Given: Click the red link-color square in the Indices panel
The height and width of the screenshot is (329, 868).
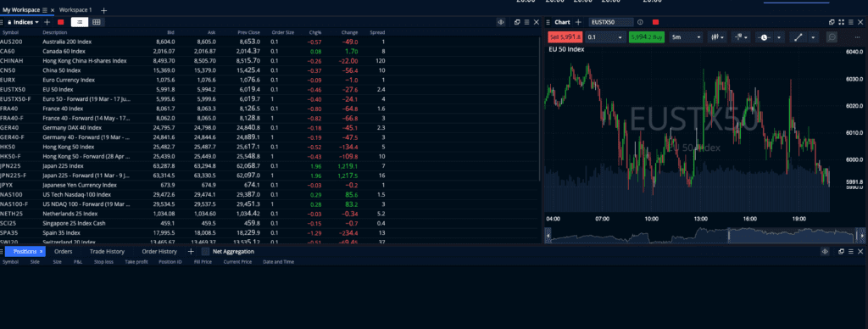Looking at the screenshot, I should click(61, 22).
